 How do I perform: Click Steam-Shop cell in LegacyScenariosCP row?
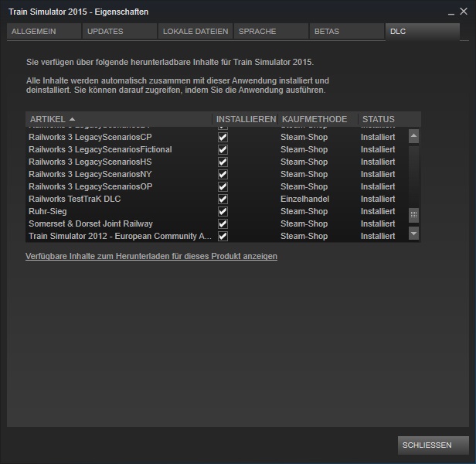304,138
